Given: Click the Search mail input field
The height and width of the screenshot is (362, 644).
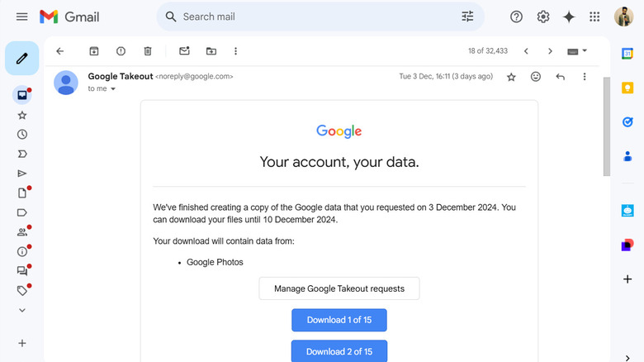Looking at the screenshot, I should tap(314, 17).
